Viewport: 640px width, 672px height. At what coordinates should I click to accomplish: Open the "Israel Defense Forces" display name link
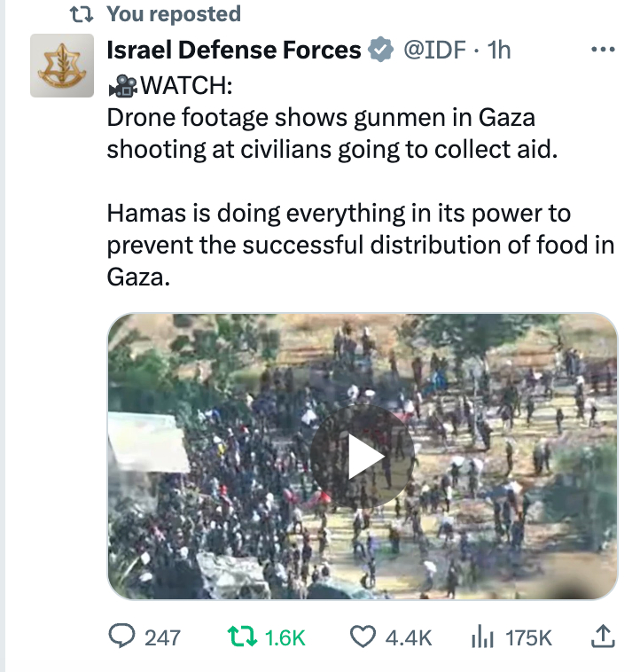(x=233, y=50)
